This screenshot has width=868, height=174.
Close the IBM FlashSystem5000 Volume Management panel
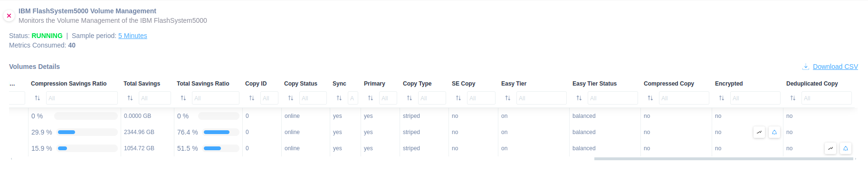click(9, 16)
